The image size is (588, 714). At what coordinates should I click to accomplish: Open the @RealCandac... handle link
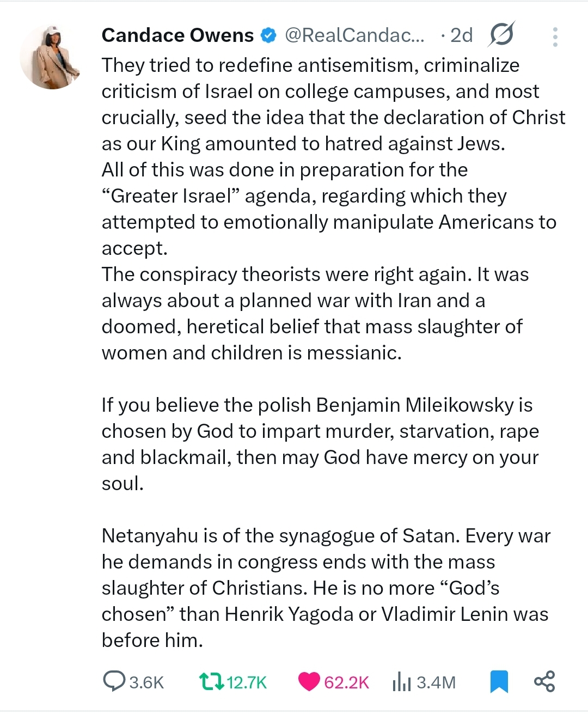[x=354, y=35]
